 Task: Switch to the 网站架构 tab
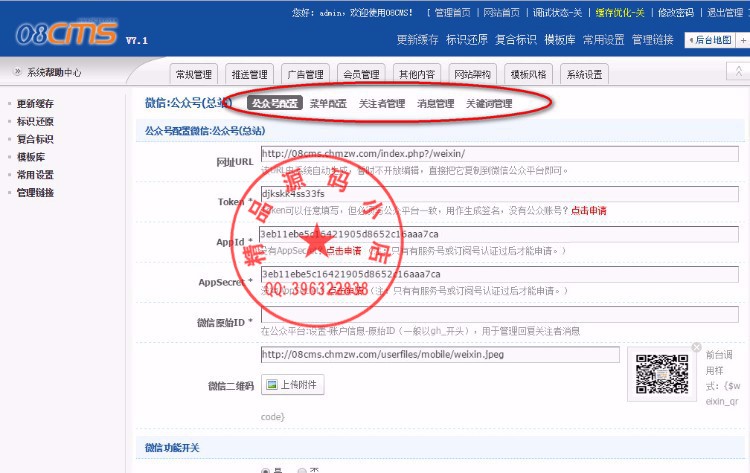[x=473, y=75]
